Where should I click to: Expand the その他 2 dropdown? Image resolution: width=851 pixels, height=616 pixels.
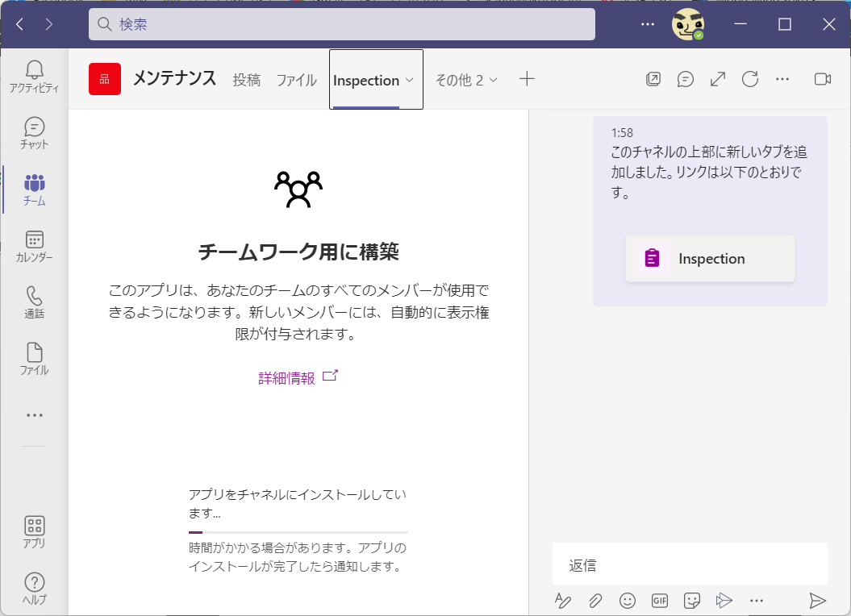(x=466, y=80)
